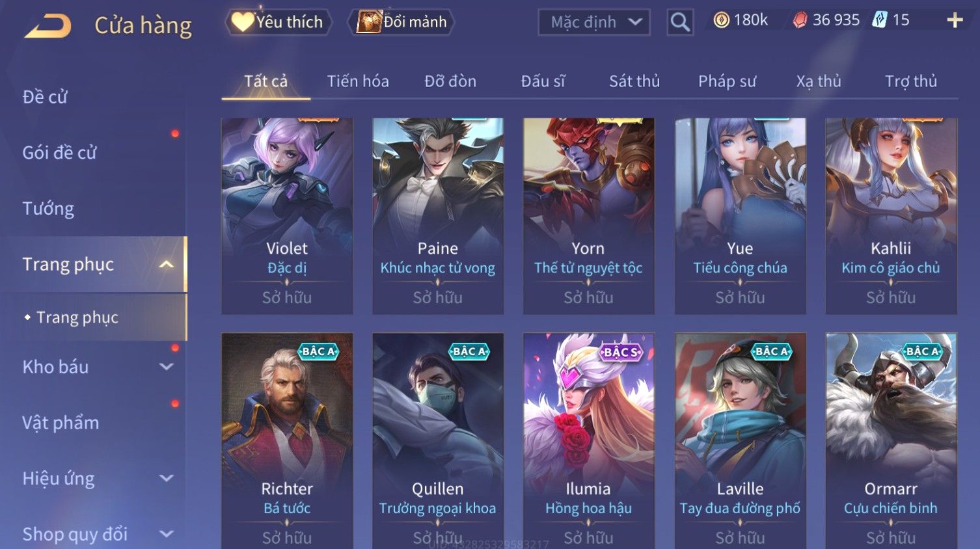The width and height of the screenshot is (980, 549).
Task: Switch to the Sát thủ tab
Action: click(634, 81)
